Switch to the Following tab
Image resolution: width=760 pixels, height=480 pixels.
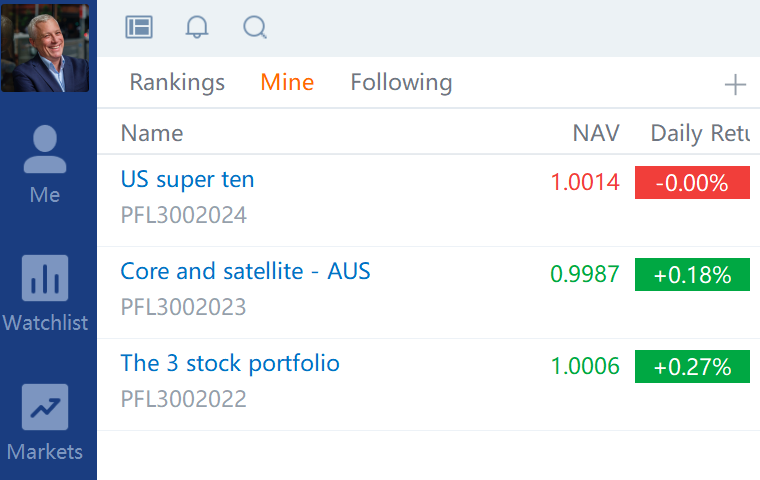point(401,82)
